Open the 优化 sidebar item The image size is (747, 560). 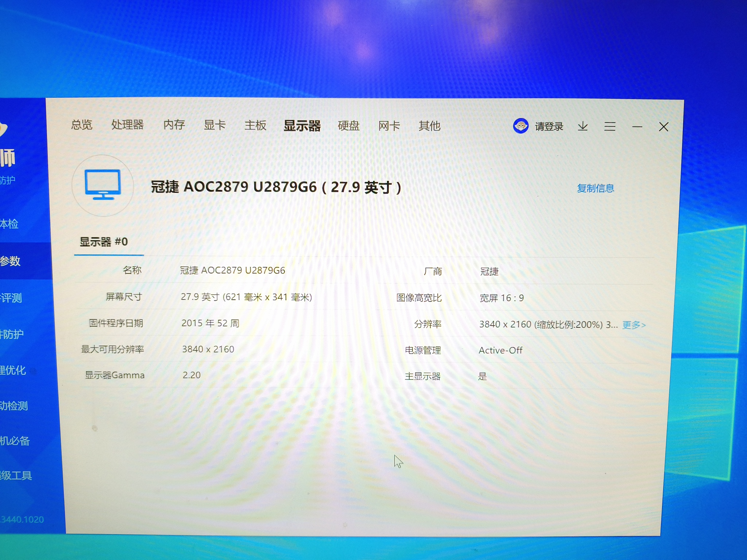(13, 370)
